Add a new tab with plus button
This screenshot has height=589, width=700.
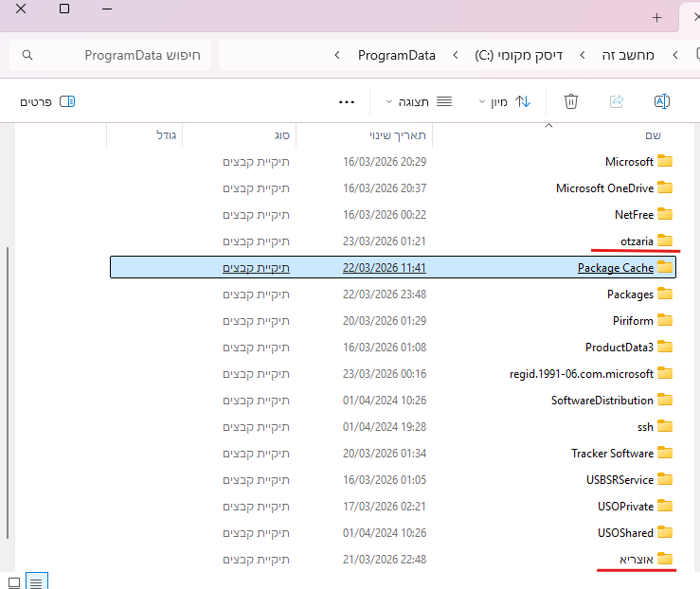tap(656, 18)
